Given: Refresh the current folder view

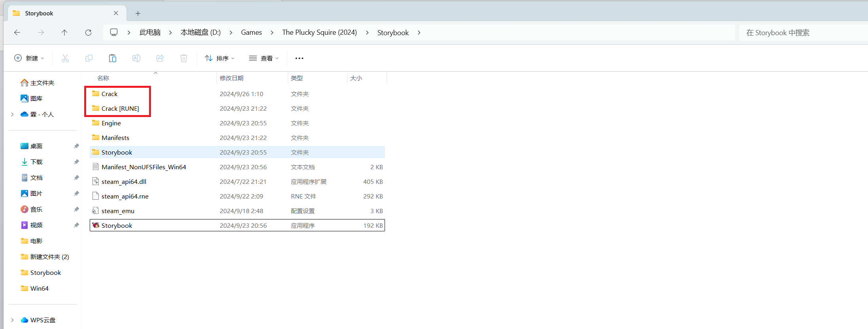Looking at the screenshot, I should point(88,32).
